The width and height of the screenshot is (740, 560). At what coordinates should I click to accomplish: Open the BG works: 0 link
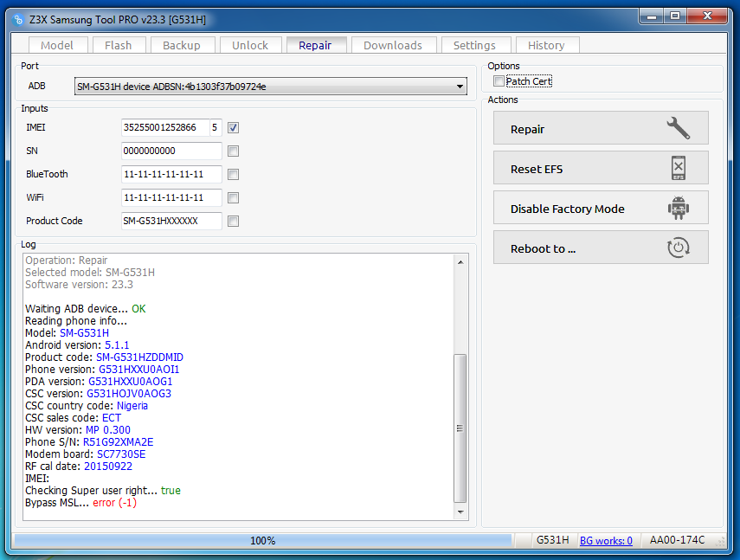606,541
